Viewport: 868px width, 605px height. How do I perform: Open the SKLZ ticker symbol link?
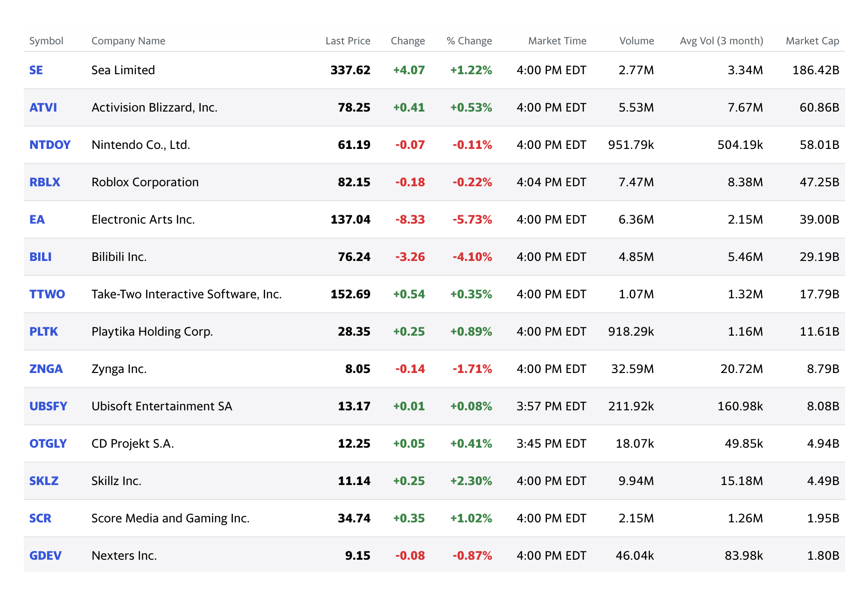[44, 481]
